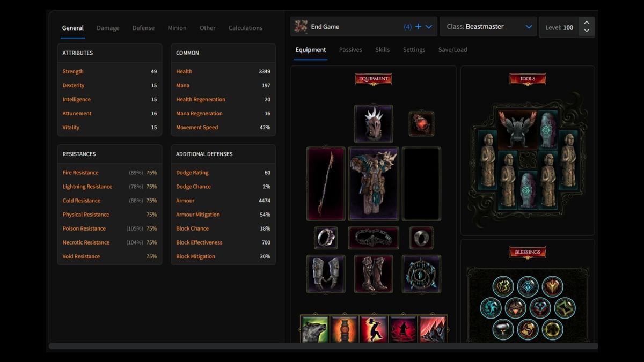Increase level with the up arrow

[587, 23]
